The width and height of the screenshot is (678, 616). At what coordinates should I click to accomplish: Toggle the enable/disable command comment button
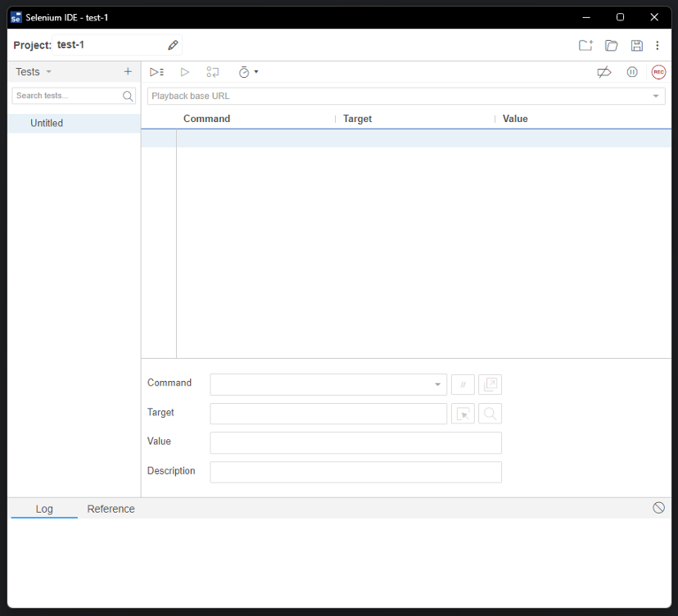coord(463,384)
